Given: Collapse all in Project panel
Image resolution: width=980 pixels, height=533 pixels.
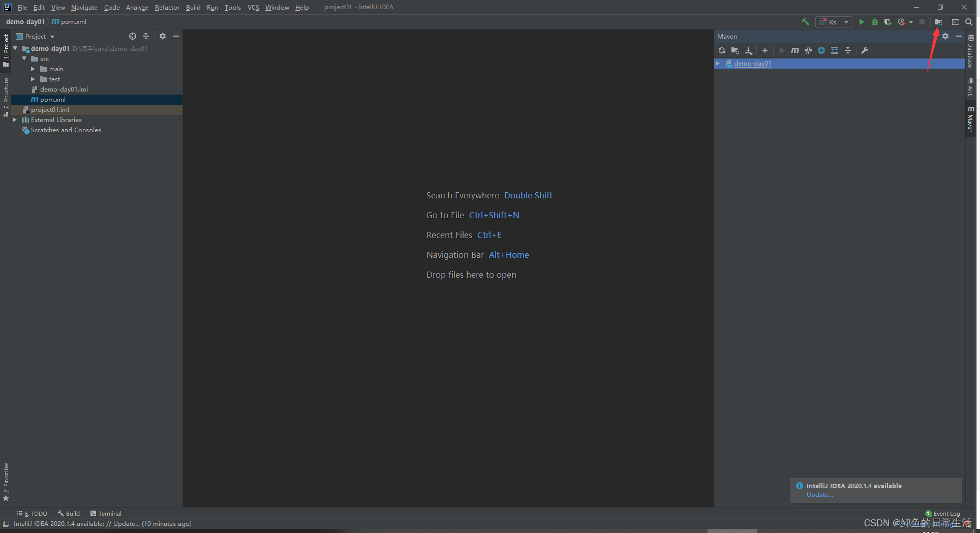Looking at the screenshot, I should (146, 36).
